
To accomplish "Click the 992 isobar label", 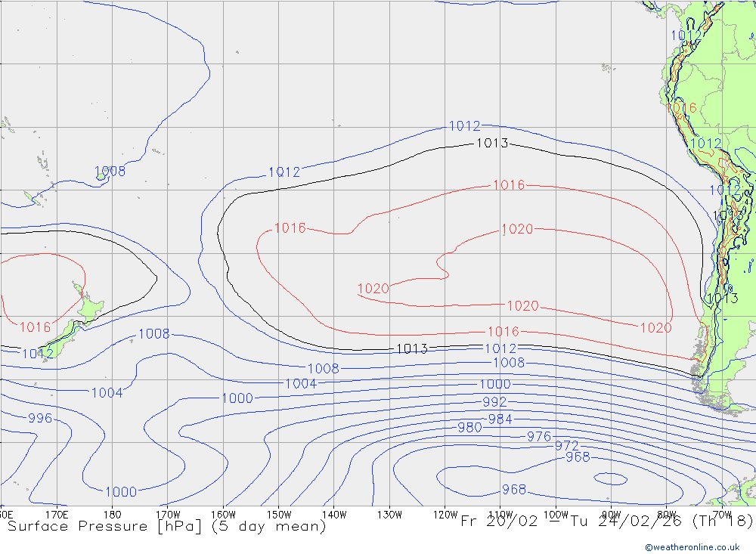I will coord(494,401).
